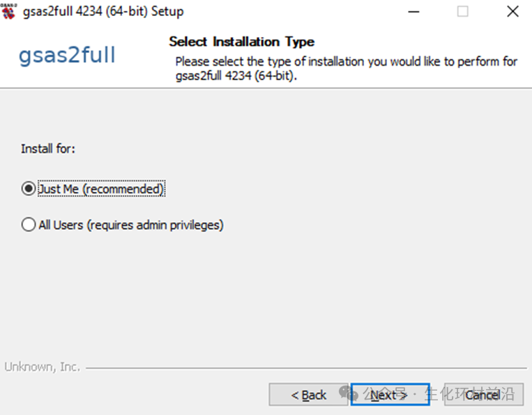Click the separator line beside Unknown, Inc.
Viewport: 532px width, 415px height.
(307, 368)
